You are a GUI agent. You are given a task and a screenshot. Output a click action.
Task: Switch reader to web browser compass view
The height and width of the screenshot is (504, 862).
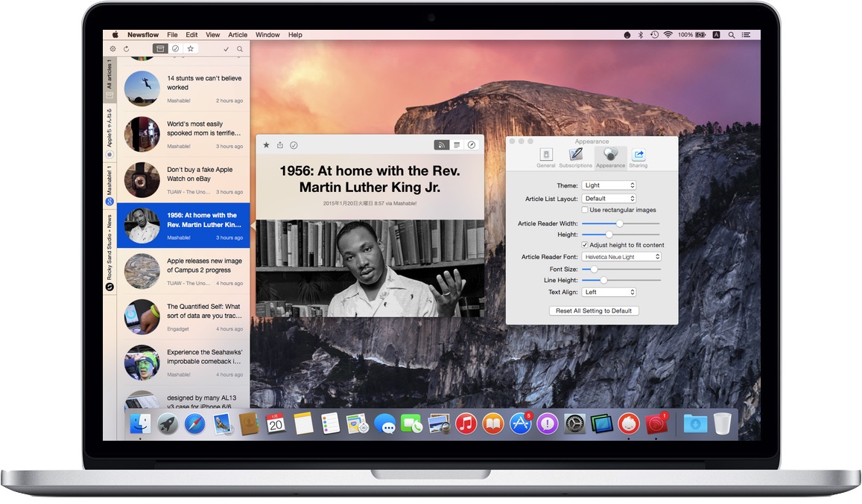[x=471, y=145]
